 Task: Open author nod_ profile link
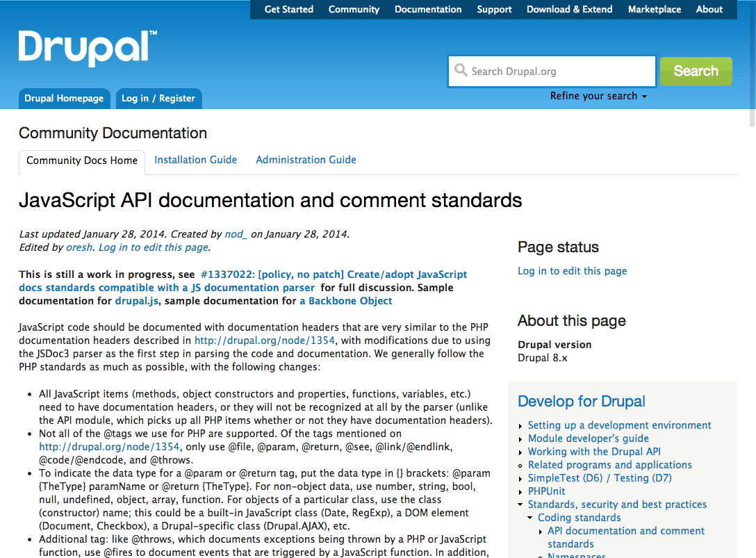(236, 234)
